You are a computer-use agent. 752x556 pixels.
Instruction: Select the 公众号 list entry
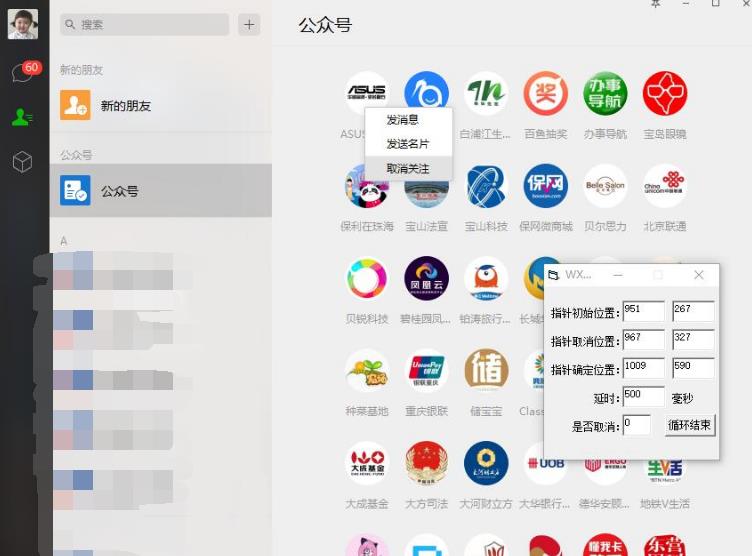(x=161, y=190)
